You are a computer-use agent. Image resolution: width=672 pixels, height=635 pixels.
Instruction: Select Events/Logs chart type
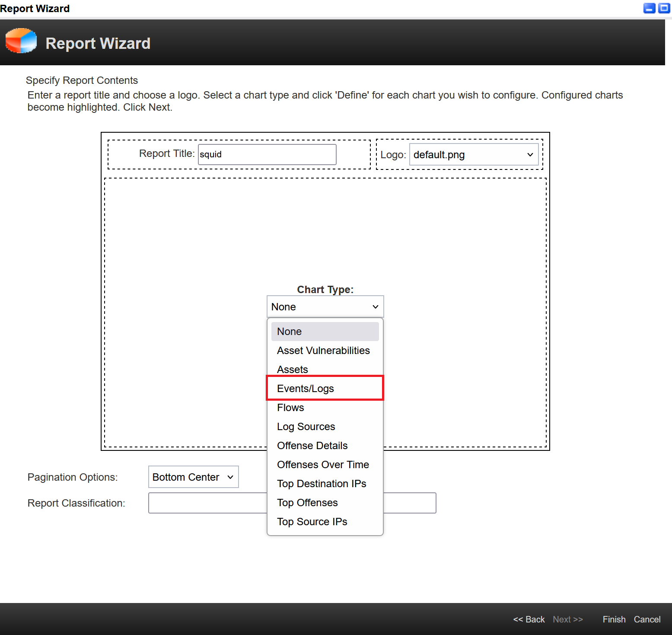coord(325,389)
